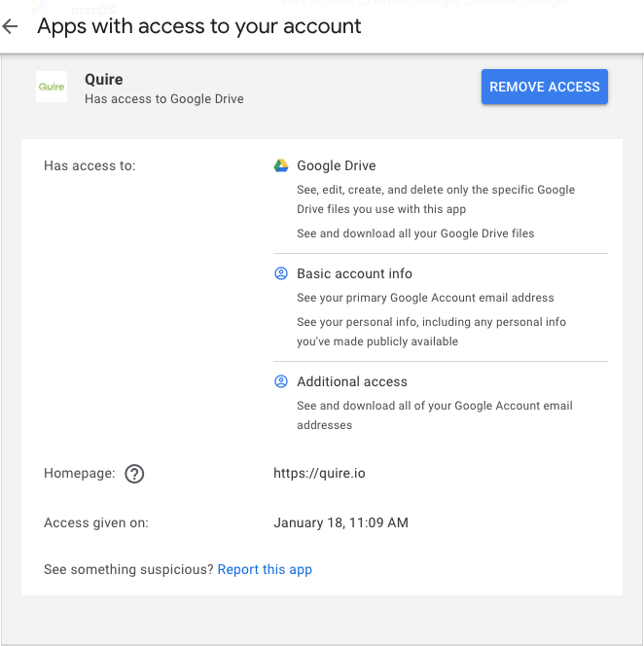
Task: Click the Remove Access button
Action: coord(545,87)
